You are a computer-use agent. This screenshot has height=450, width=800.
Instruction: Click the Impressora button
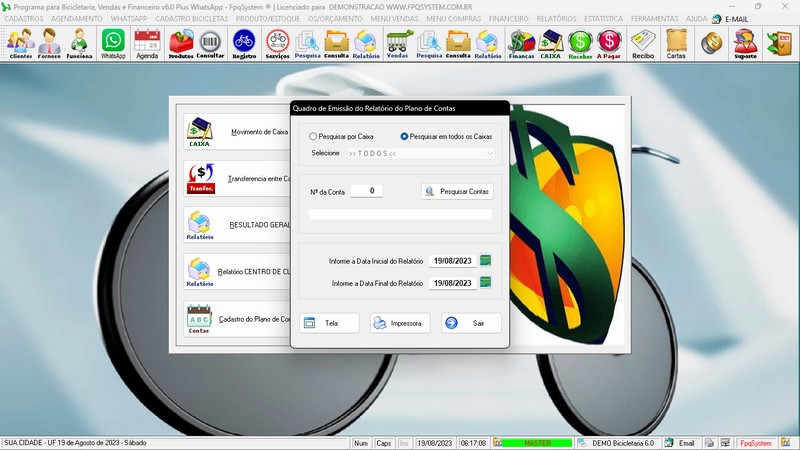[400, 323]
